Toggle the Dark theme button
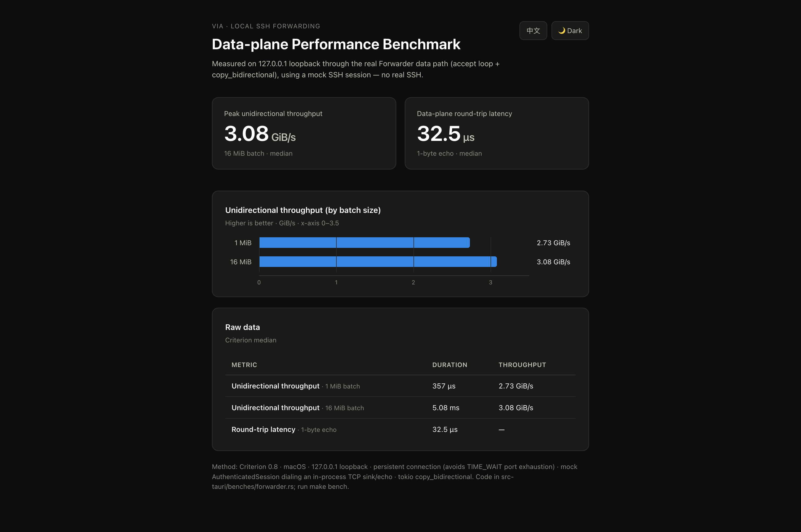 point(570,30)
